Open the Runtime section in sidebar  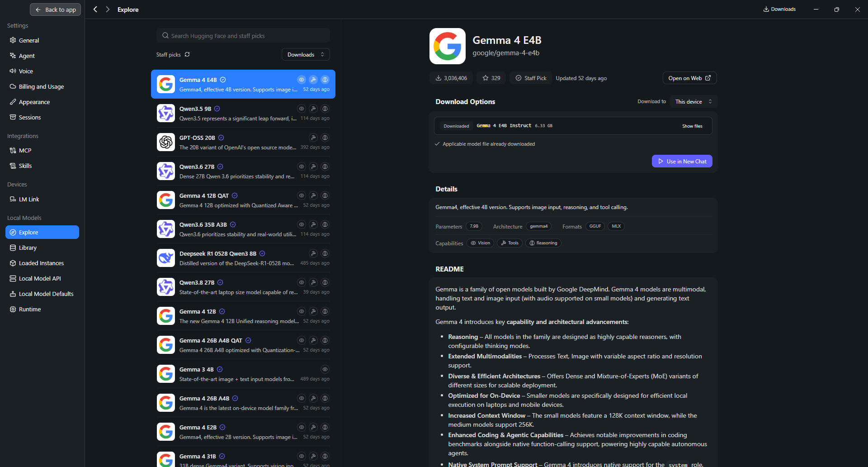[42, 309]
